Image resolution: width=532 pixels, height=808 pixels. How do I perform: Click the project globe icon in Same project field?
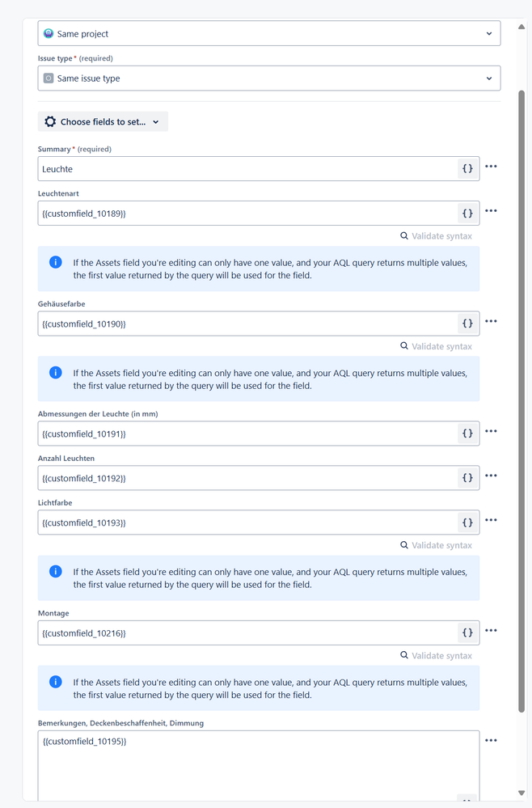pyautogui.click(x=49, y=33)
